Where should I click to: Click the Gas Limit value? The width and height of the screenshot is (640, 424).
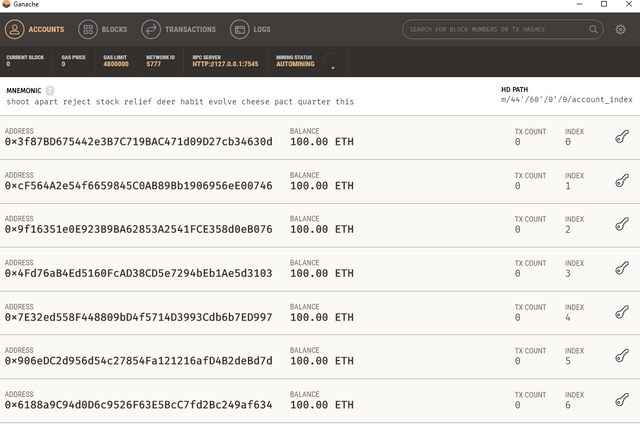click(x=116, y=64)
